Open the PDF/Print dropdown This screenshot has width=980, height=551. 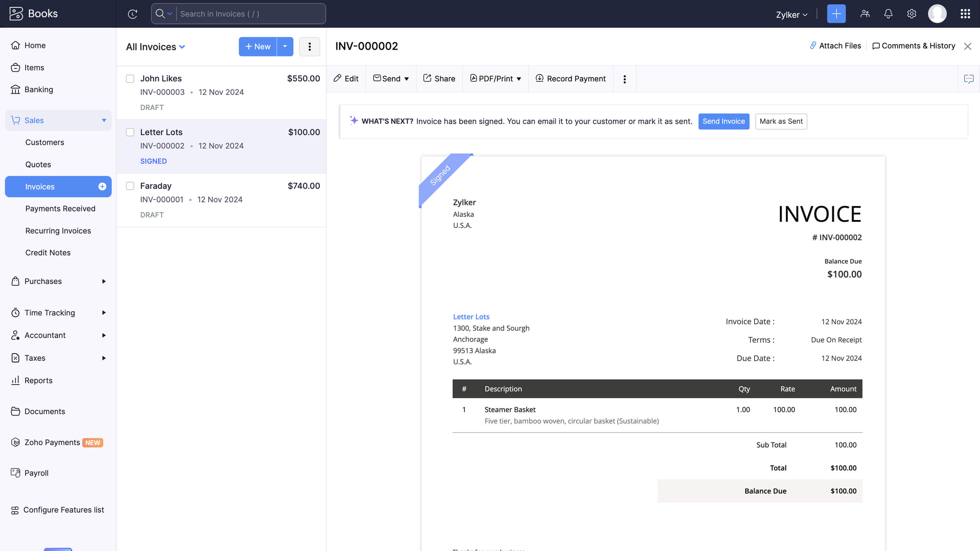495,79
